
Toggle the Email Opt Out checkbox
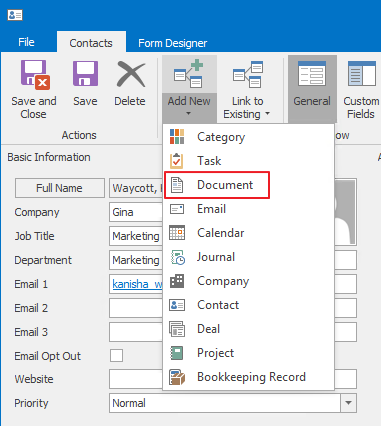[x=116, y=356]
